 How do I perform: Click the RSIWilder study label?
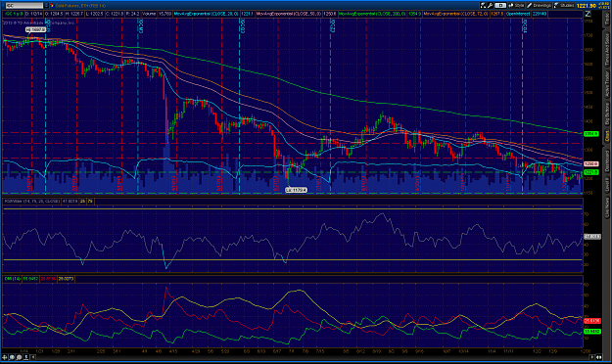pos(32,202)
